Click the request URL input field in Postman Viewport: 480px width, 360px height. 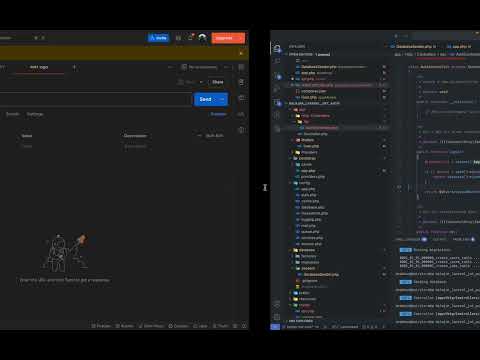(x=95, y=99)
